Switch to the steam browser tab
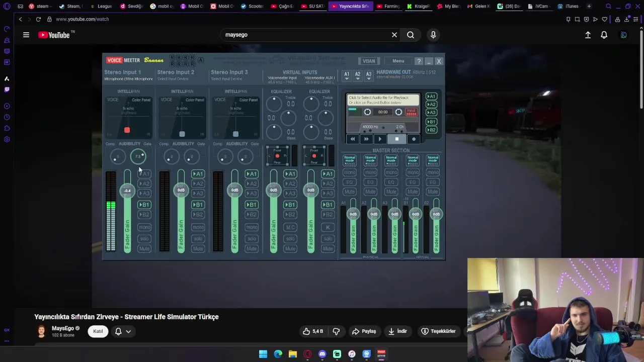Screen dimensions: 644x362 39,6
